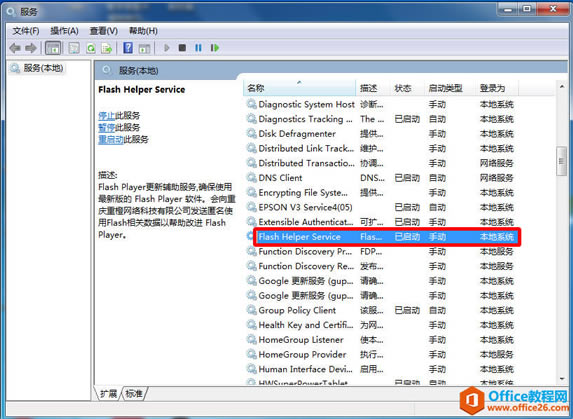
Task: Click the Start Service play icon
Action: [x=167, y=48]
